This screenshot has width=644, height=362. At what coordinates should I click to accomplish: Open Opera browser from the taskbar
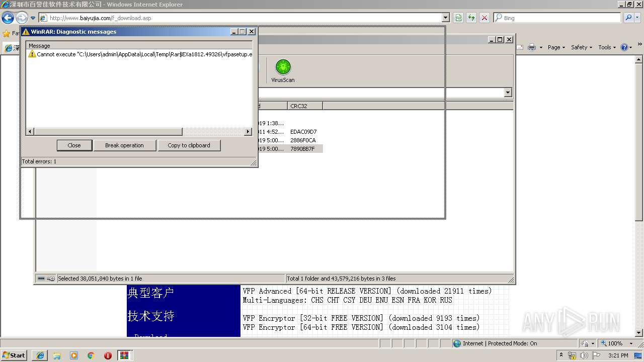tap(108, 355)
